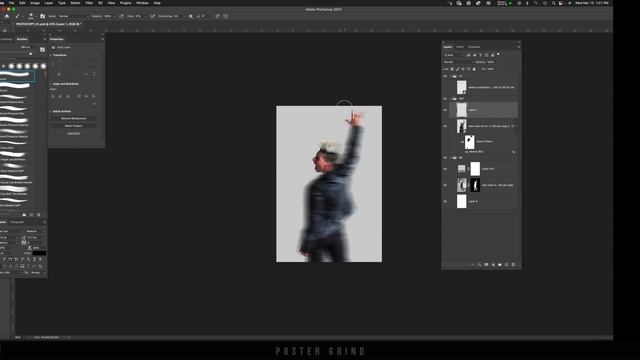640x360 pixels.
Task: Delete brush trash icon in Brushes panel
Action: click(x=39, y=215)
